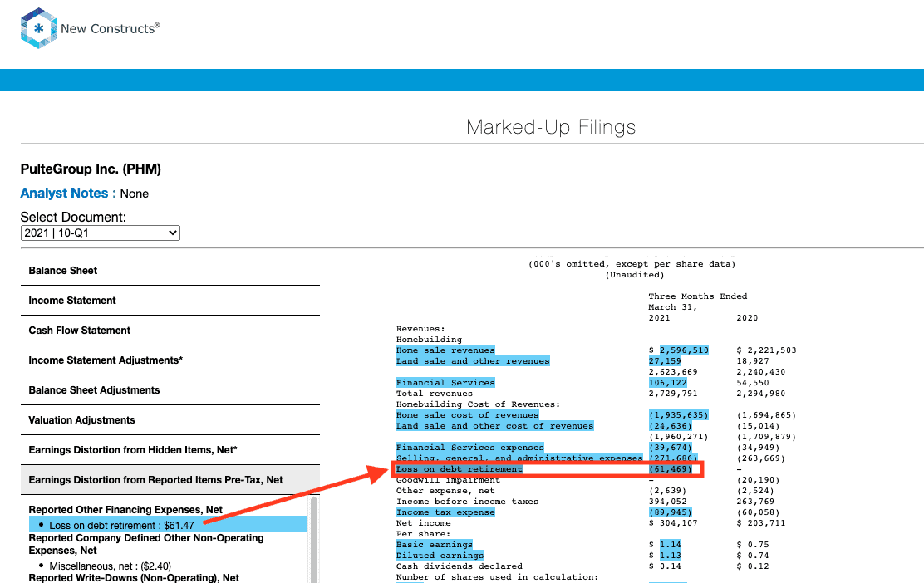Click the 'Goodwill impairment' row label

(448, 480)
